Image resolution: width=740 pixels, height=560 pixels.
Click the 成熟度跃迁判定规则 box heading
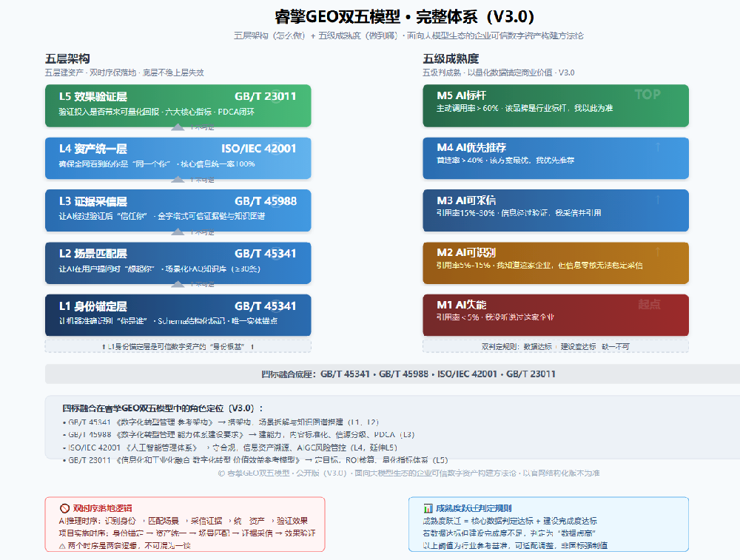474,508
